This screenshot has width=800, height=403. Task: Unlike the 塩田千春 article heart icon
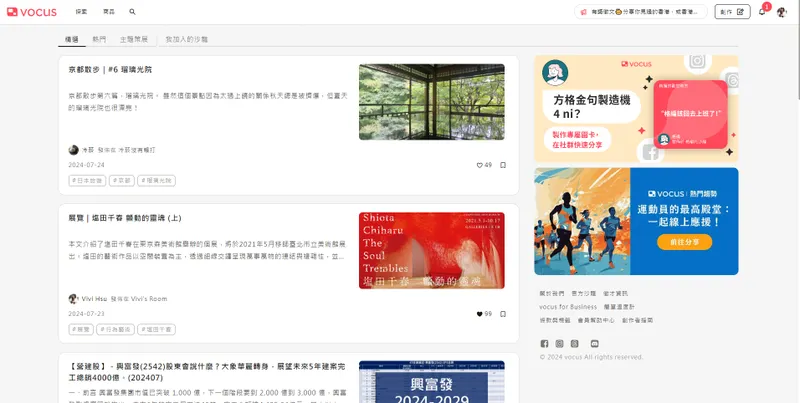480,314
